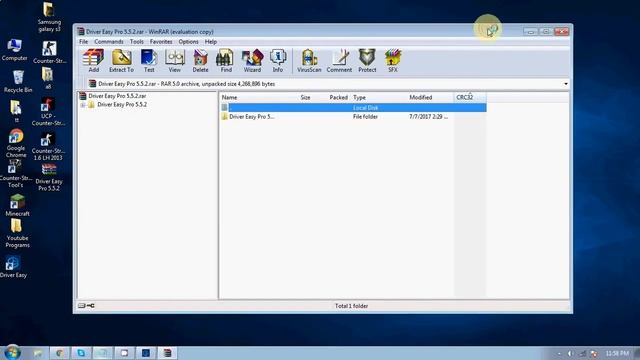Open the File menu
This screenshot has width=640, height=360.
coord(83,42)
